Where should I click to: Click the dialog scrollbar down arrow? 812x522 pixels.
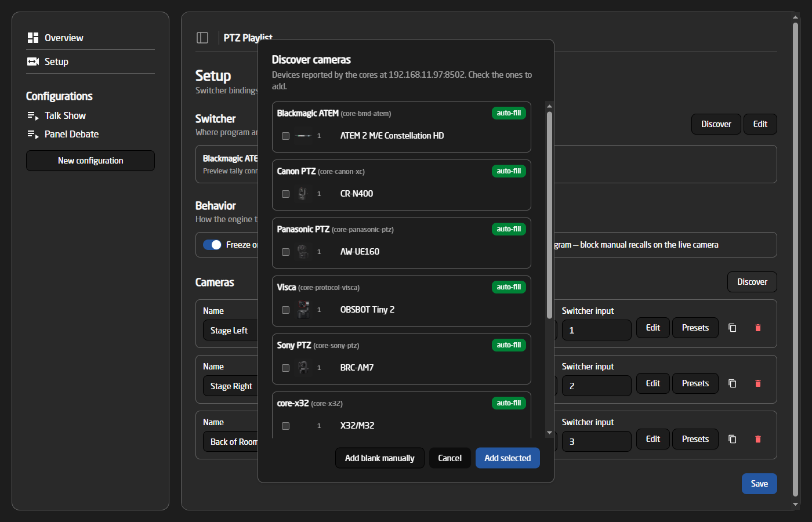tap(549, 433)
